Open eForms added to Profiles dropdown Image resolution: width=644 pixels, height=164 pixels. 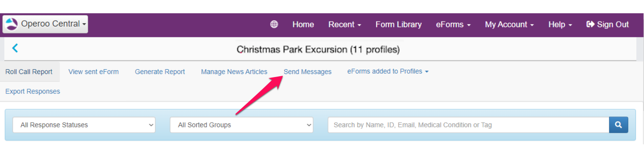pos(388,71)
